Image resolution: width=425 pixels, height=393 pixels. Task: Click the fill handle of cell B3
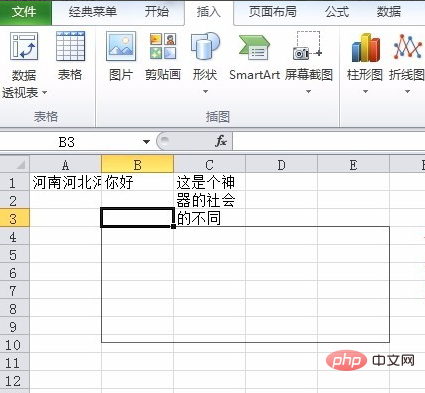tap(173, 226)
